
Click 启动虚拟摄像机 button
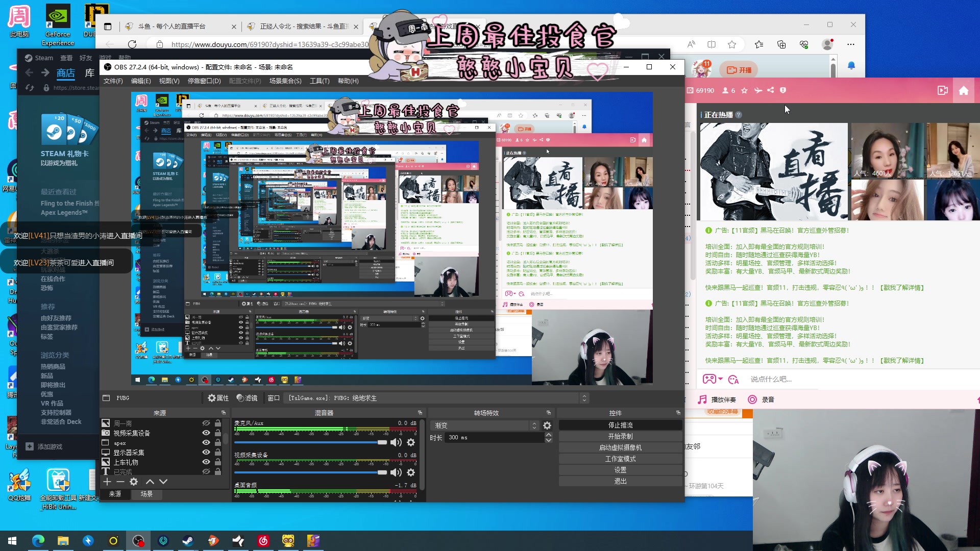coord(621,447)
